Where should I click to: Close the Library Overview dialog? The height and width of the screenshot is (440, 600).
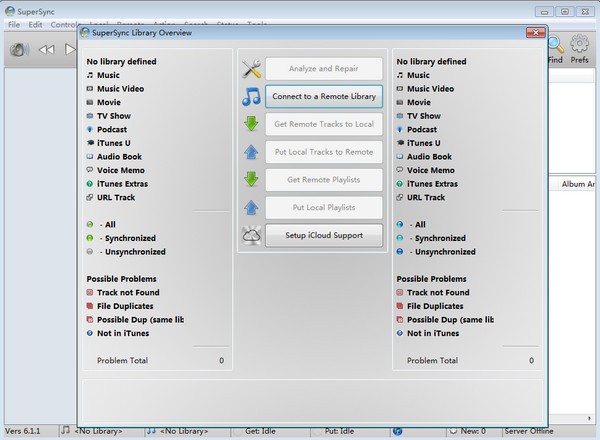536,33
